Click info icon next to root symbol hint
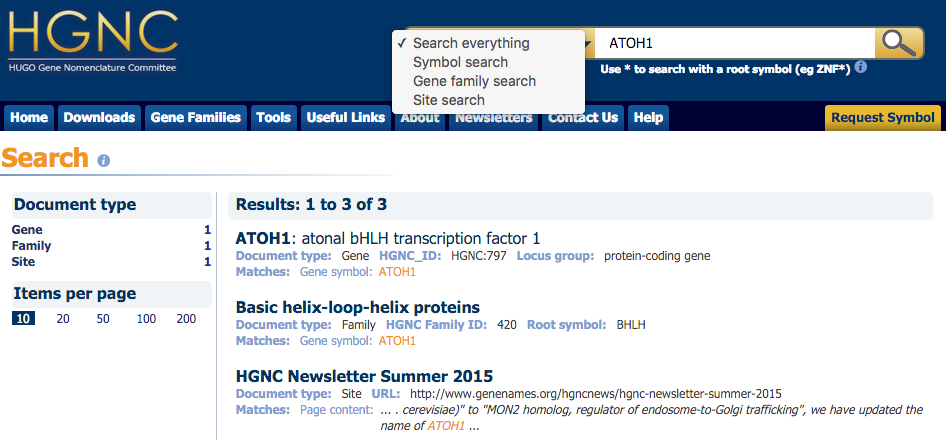 click(x=860, y=68)
